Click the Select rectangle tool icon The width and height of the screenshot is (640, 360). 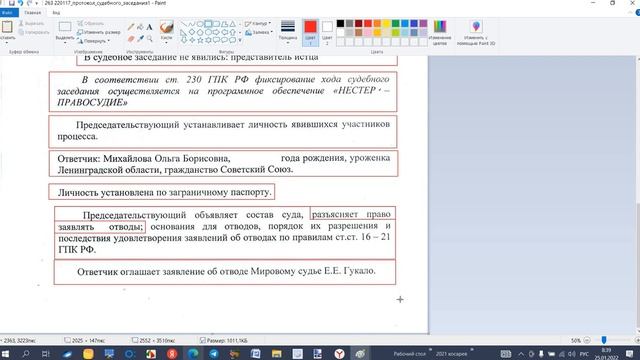(65, 27)
